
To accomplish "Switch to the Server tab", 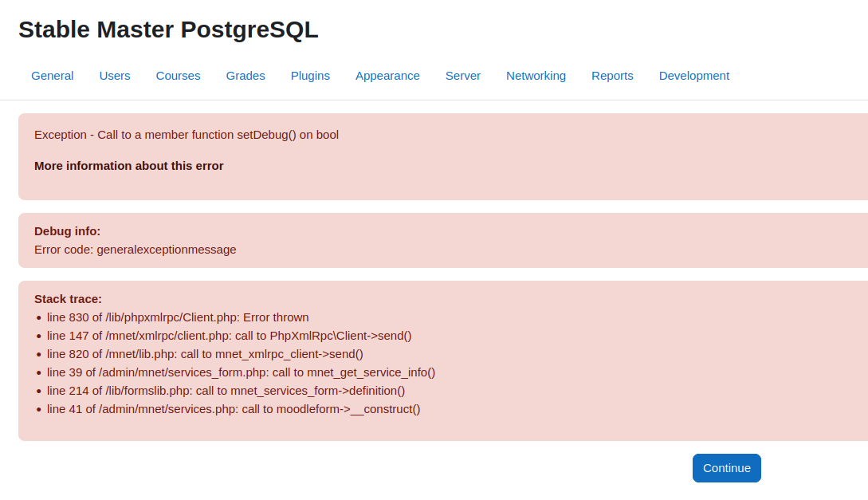I will (x=463, y=76).
